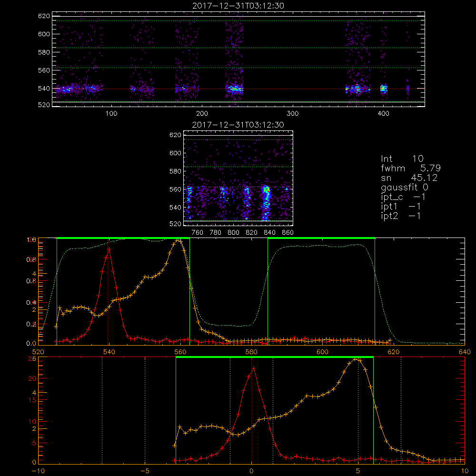The image size is (476, 476).
Task: Select the 'ipt2 -1' readout
Action: pos(400,216)
